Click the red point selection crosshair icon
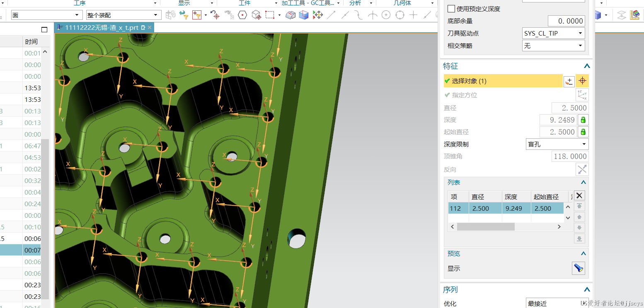The height and width of the screenshot is (308, 644). coord(582,81)
